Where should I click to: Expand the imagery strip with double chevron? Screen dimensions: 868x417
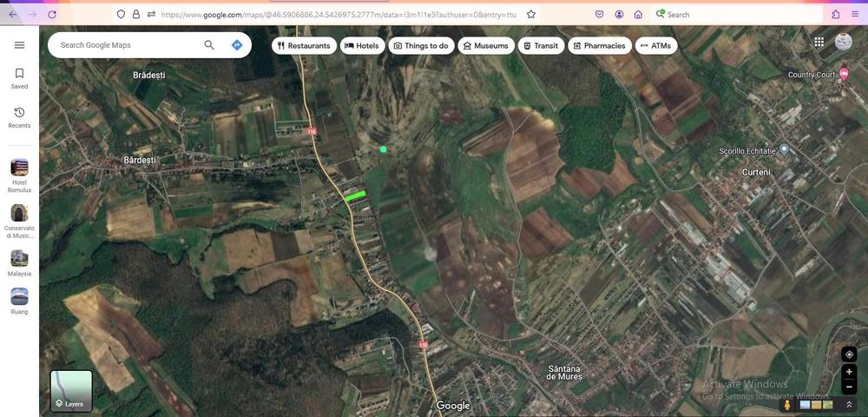[x=849, y=405]
